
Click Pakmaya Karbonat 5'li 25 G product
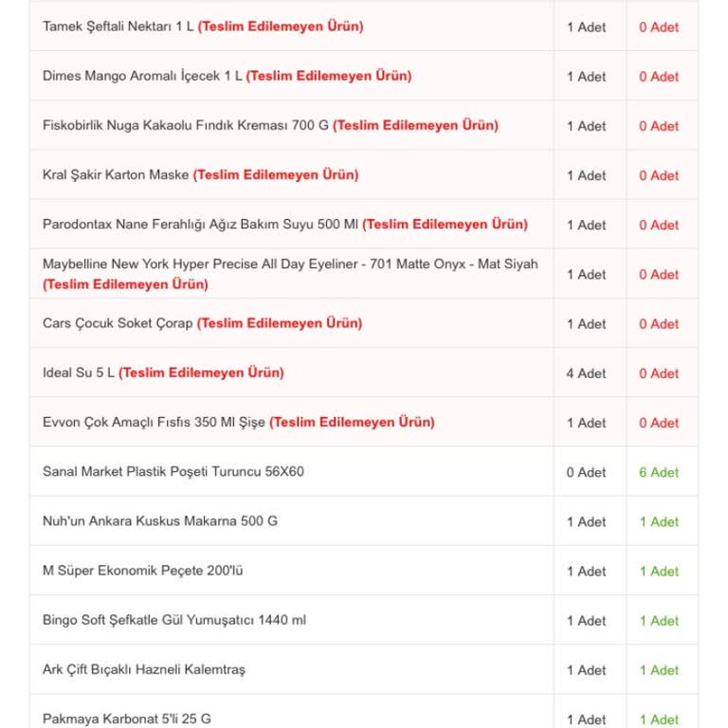click(x=127, y=719)
